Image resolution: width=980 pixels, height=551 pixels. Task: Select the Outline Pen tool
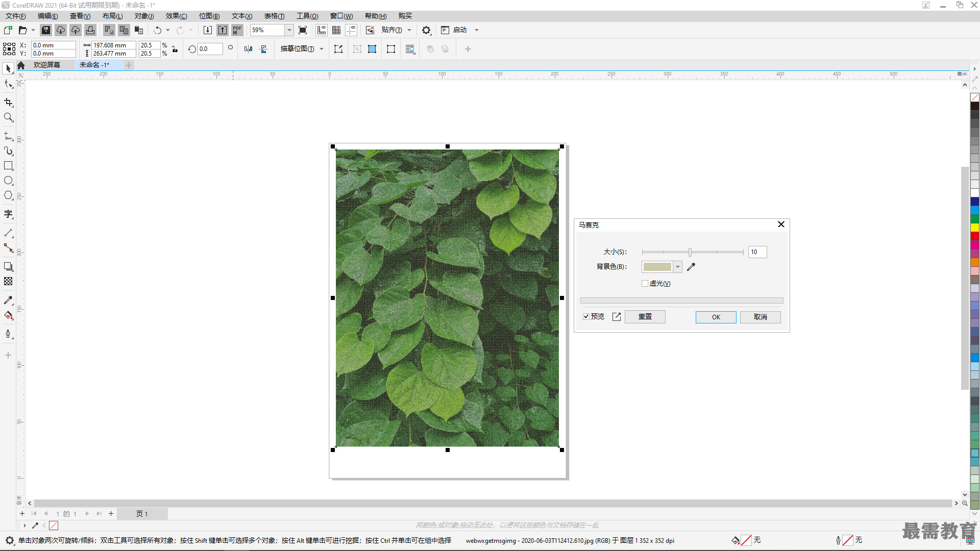[x=8, y=334]
